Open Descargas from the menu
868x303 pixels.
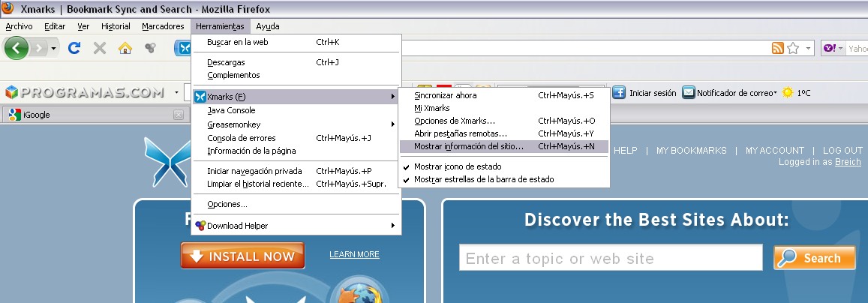point(296,62)
